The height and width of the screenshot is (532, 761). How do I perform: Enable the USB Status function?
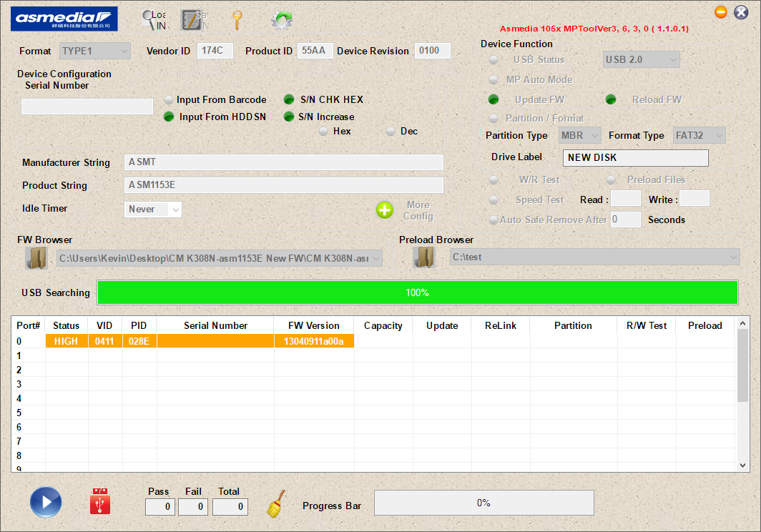coord(494,59)
